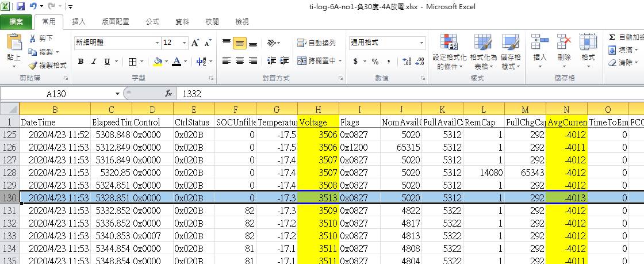Expand the font size dropdown
Image resolution: width=644 pixels, height=264 pixels.
(x=185, y=43)
